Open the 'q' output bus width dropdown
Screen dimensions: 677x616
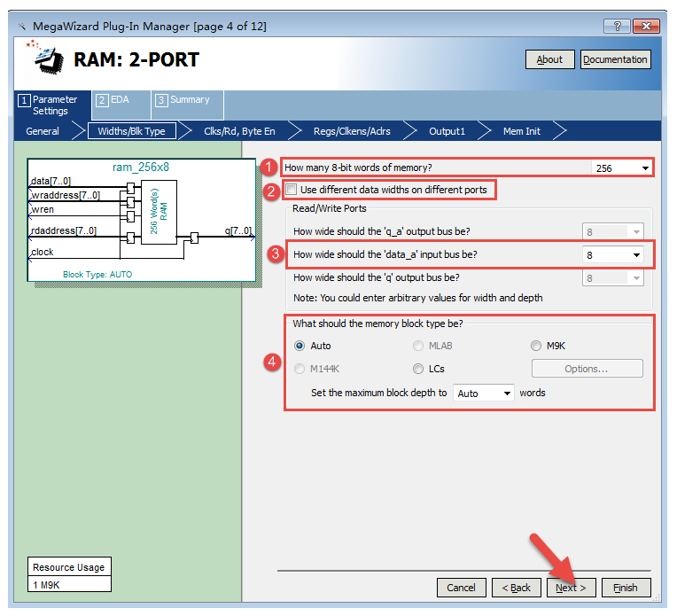coord(612,277)
